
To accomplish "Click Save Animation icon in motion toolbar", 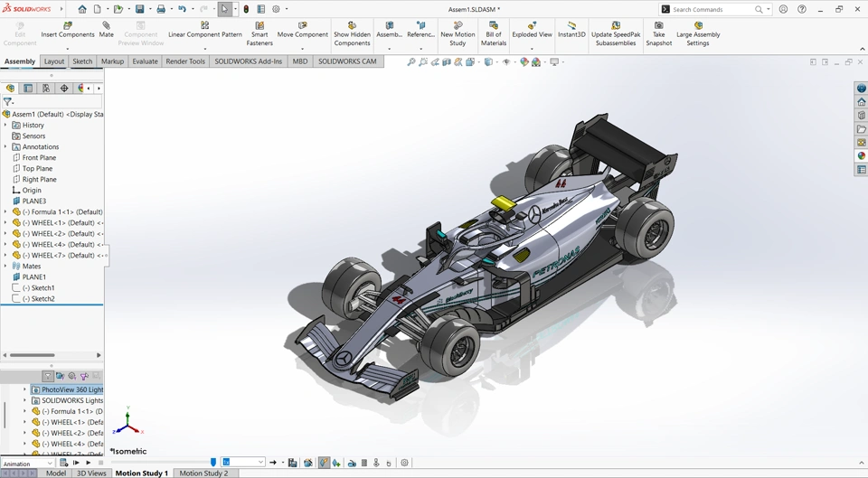I will coord(292,463).
